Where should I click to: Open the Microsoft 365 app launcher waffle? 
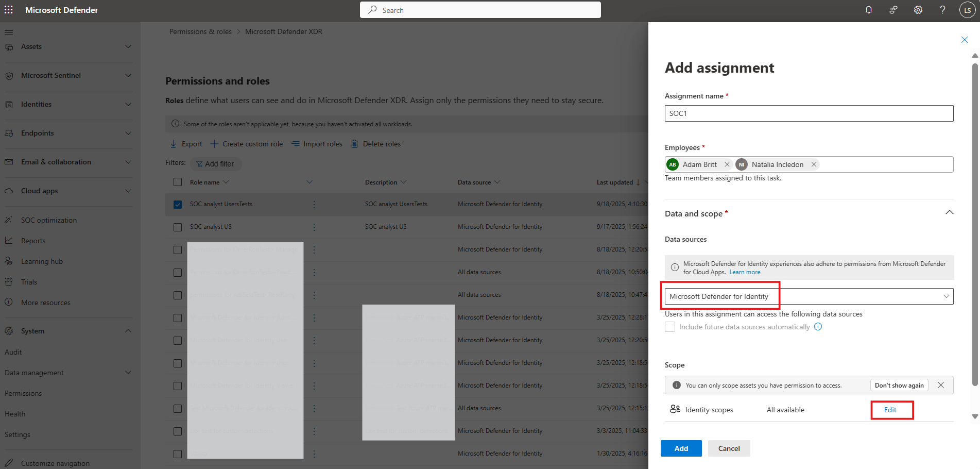point(8,10)
